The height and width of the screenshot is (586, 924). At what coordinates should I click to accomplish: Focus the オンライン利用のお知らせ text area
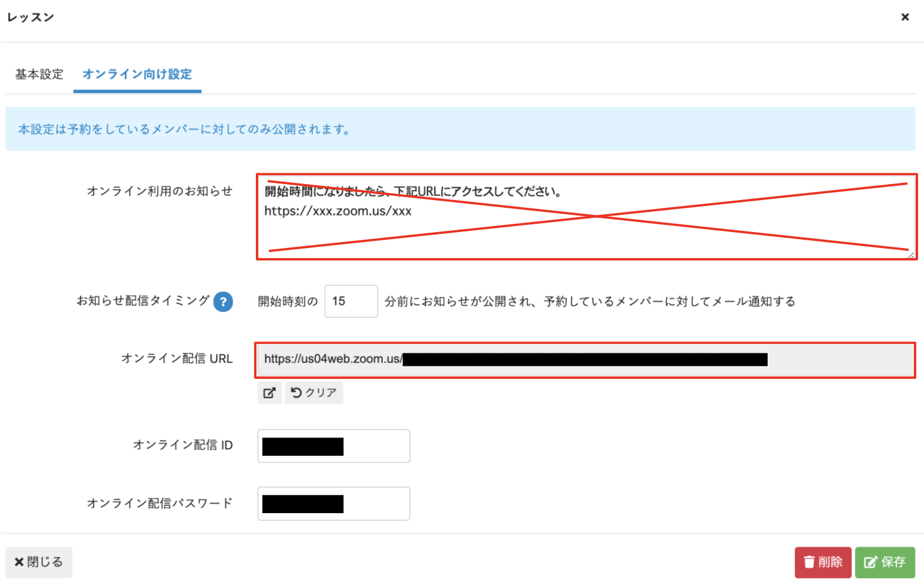click(586, 231)
